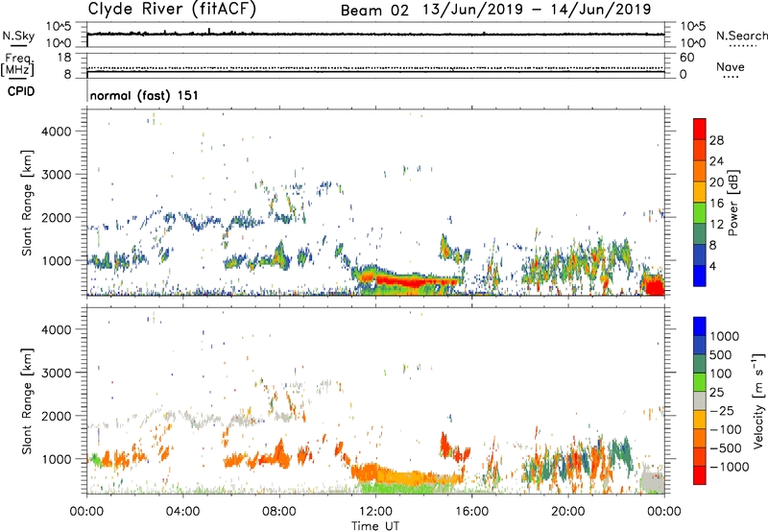Click the dotted line sample under 'N.Search'

pyautogui.click(x=742, y=46)
